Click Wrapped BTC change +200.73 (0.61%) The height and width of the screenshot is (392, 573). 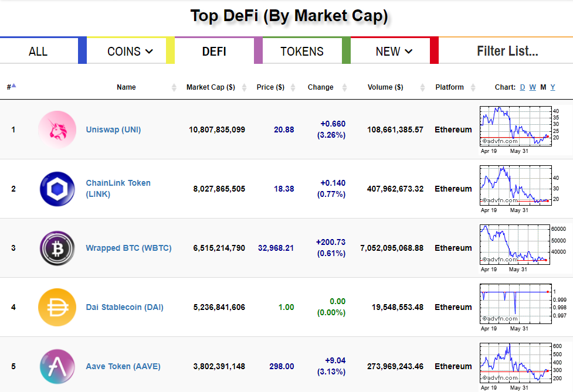click(x=331, y=248)
